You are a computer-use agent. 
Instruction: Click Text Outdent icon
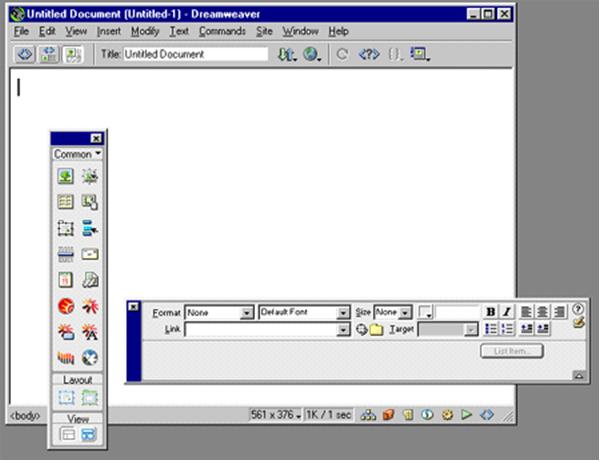coord(526,329)
